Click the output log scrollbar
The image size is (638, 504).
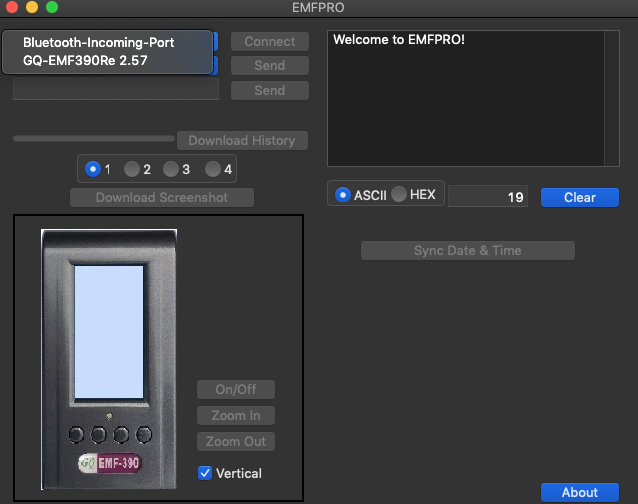pyautogui.click(x=612, y=98)
